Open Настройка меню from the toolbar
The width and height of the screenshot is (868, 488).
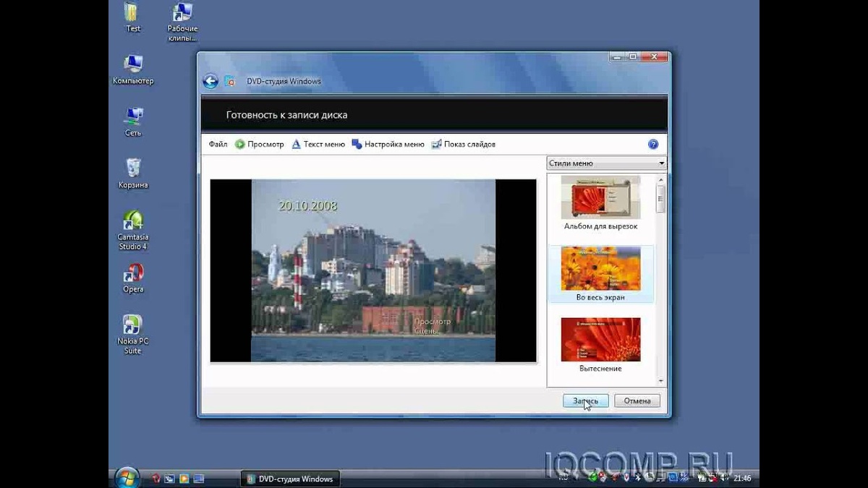pyautogui.click(x=388, y=145)
